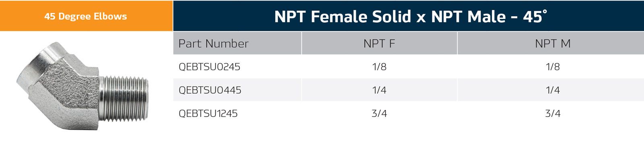Click the Part Number column header
Screen dimensions: 644x147
pos(213,43)
